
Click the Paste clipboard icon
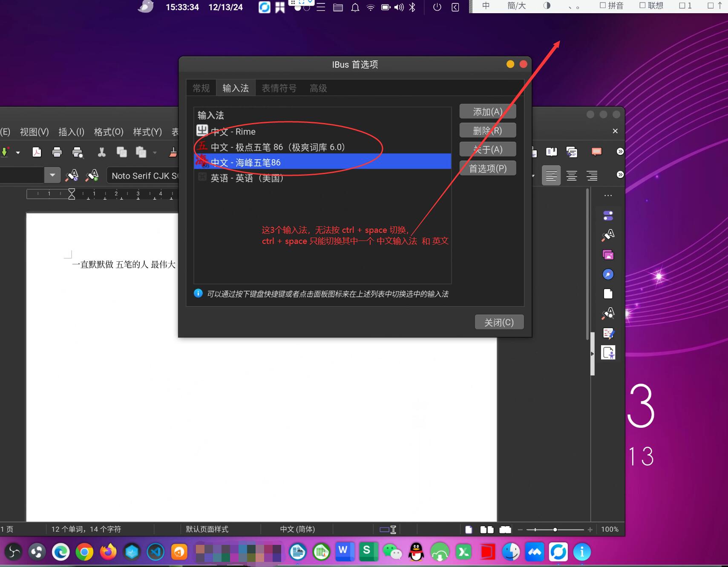(141, 152)
